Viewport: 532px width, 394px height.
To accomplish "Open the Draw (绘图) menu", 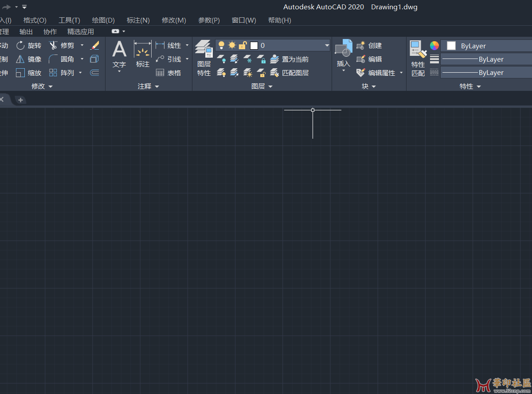I will coord(103,20).
